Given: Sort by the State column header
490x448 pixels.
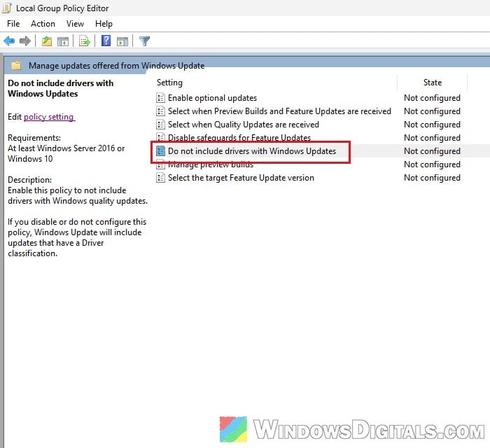Looking at the screenshot, I should [432, 83].
